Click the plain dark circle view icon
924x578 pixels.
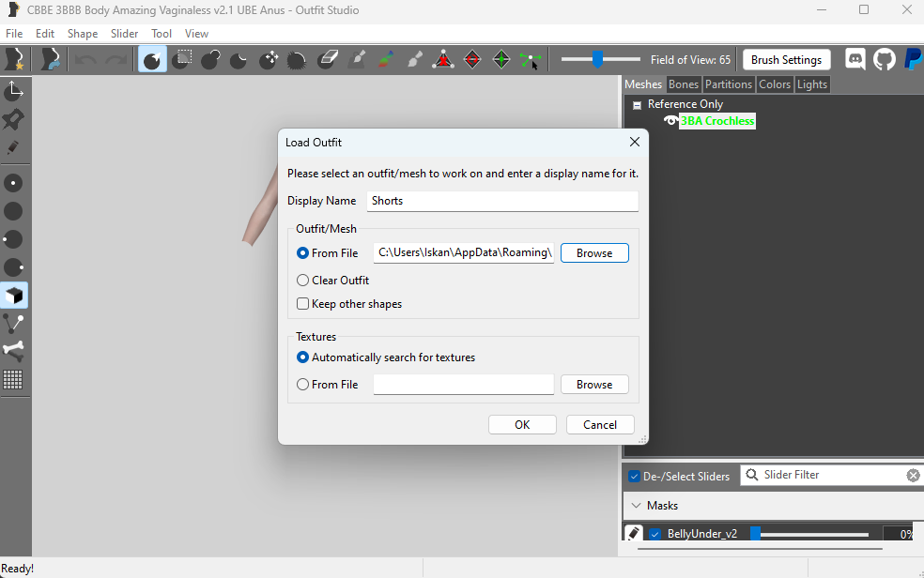pos(13,211)
